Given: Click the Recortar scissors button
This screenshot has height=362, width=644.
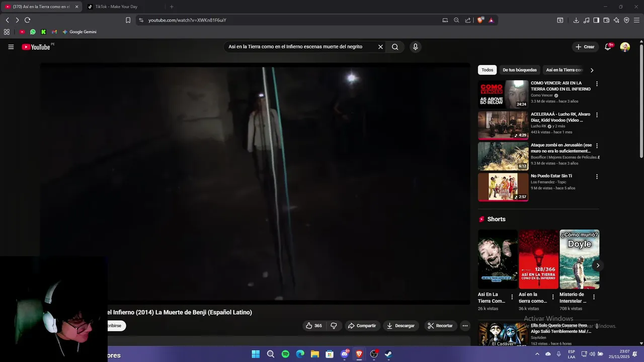Looking at the screenshot, I should 440,326.
